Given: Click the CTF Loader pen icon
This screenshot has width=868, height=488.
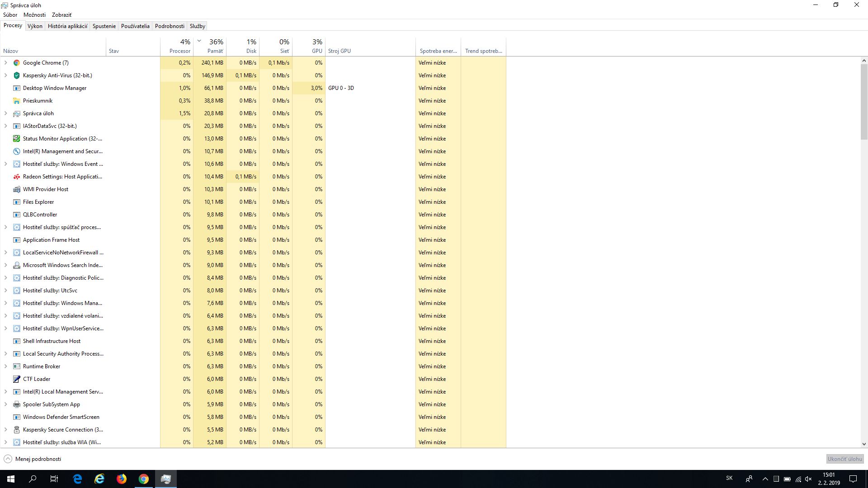Looking at the screenshot, I should pos(17,379).
